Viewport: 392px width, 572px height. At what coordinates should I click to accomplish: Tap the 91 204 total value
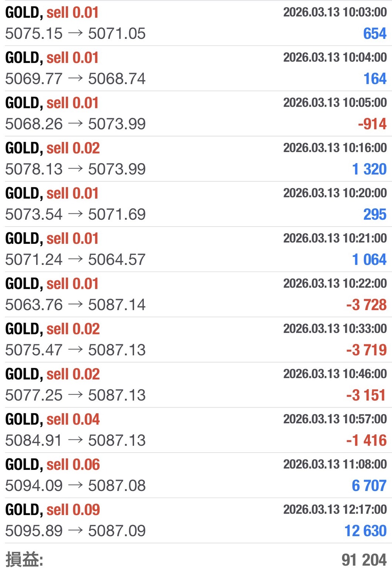(364, 560)
